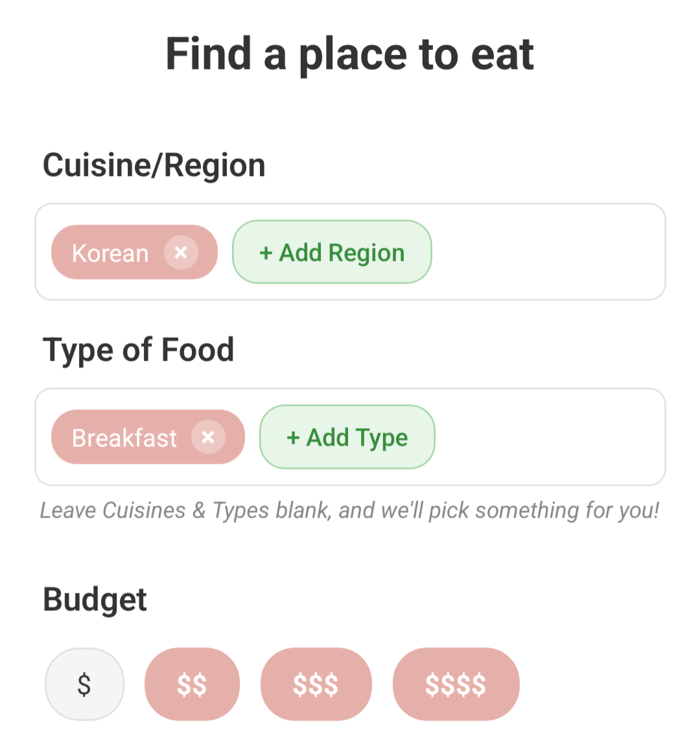Screen dimensions: 700x753
Task: Select the Korean cuisine chip label
Action: (x=110, y=253)
